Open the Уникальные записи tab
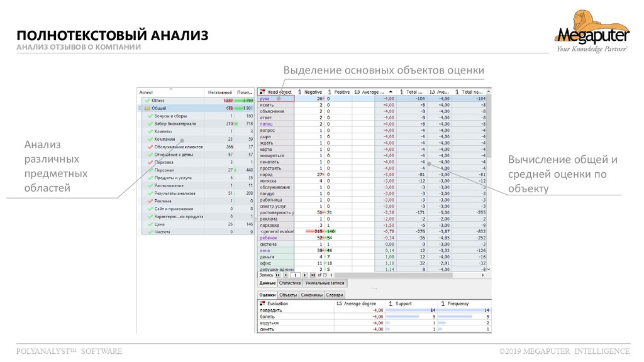The image size is (644, 362). [325, 283]
